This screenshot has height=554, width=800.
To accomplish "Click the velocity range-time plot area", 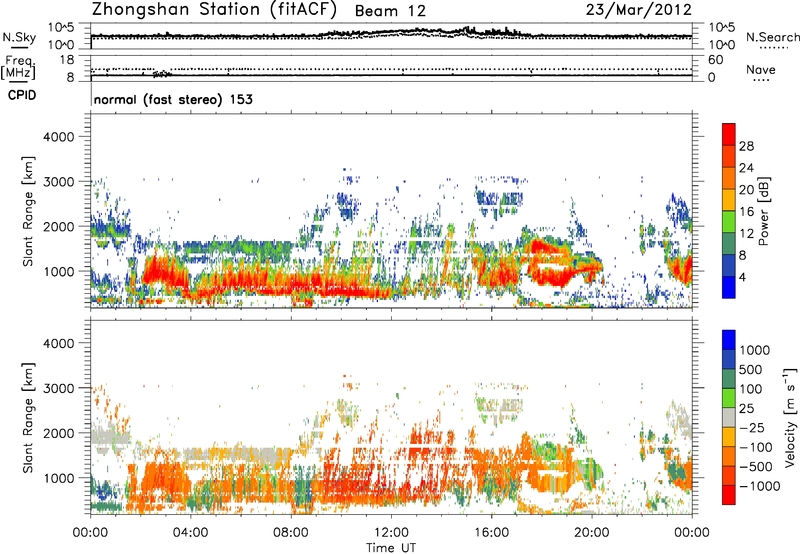I will pyautogui.click(x=391, y=417).
